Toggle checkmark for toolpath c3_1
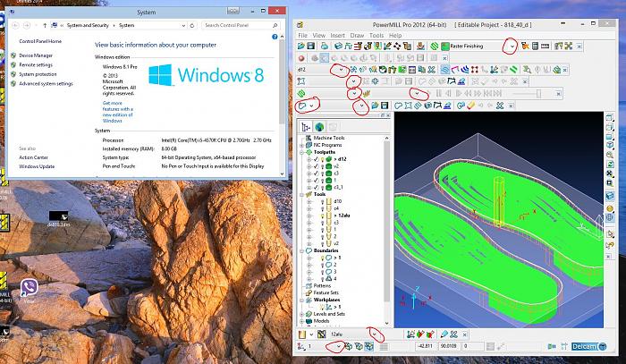The height and width of the screenshot is (364, 626). pyautogui.click(x=316, y=187)
